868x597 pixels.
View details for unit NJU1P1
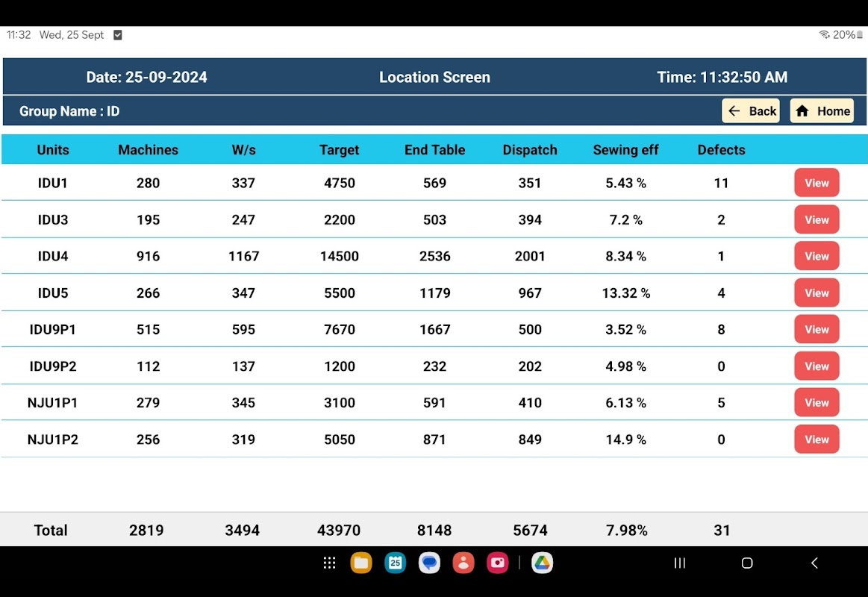(x=817, y=403)
